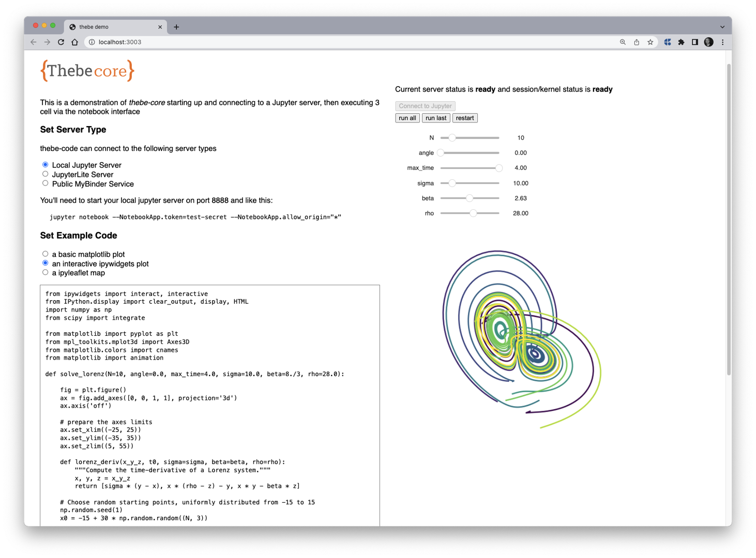Click the jupyter notebook command text

(195, 217)
